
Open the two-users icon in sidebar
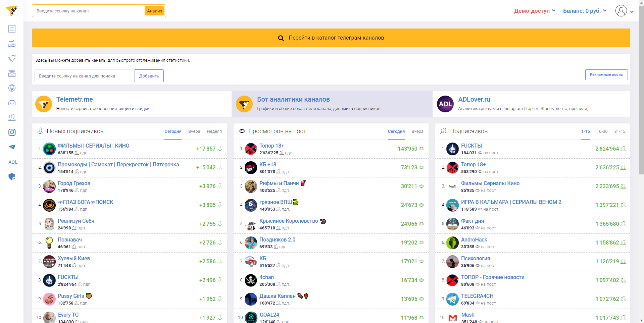12,117
